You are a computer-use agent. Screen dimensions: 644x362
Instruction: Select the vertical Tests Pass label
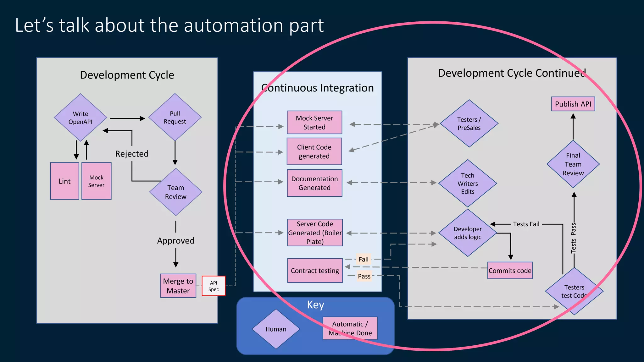574,238
